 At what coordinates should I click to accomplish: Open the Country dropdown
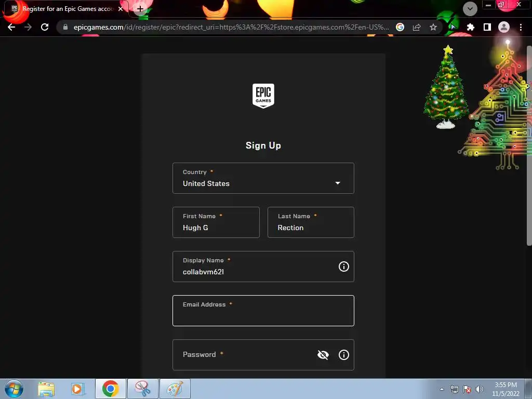(263, 178)
